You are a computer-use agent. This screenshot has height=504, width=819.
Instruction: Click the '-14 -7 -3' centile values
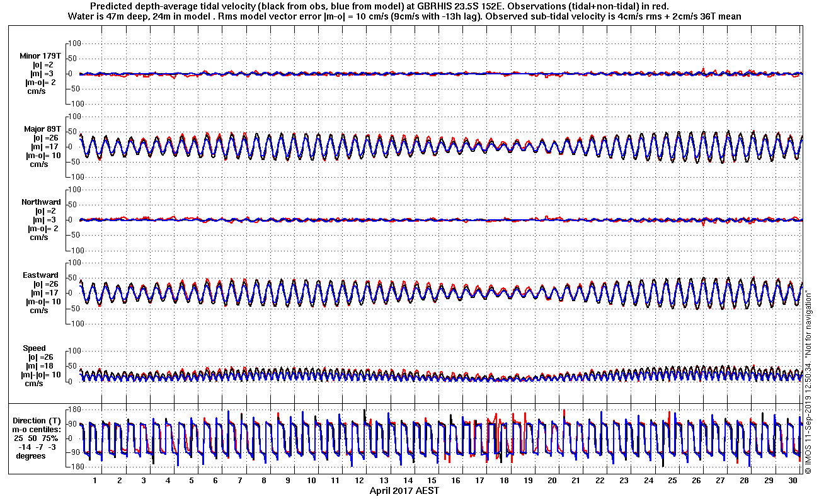[x=38, y=447]
